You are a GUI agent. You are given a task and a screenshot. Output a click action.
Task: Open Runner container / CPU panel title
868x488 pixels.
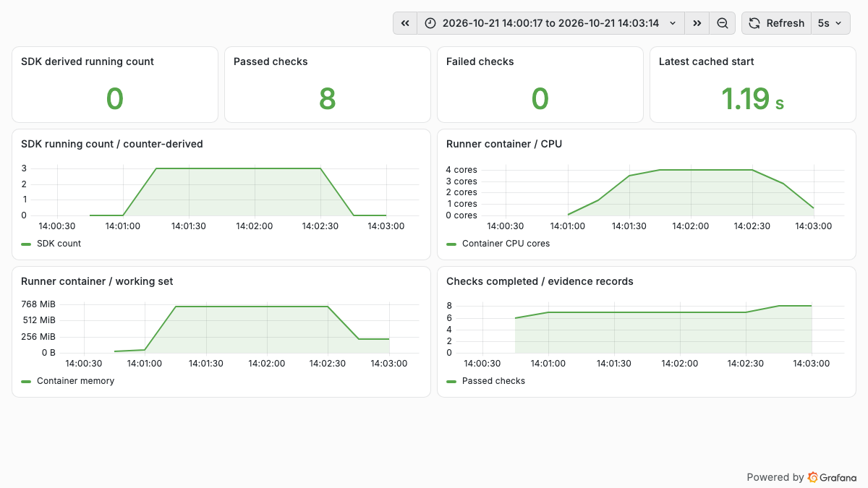(x=504, y=144)
